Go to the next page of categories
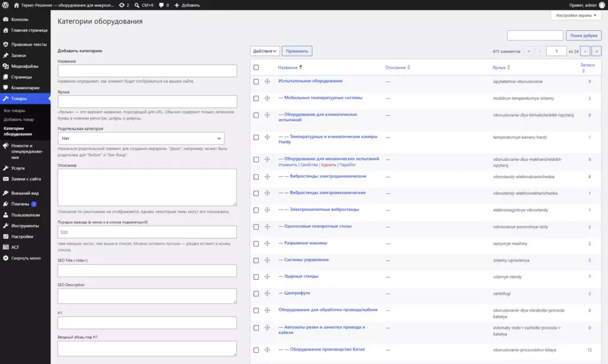 [x=585, y=51]
